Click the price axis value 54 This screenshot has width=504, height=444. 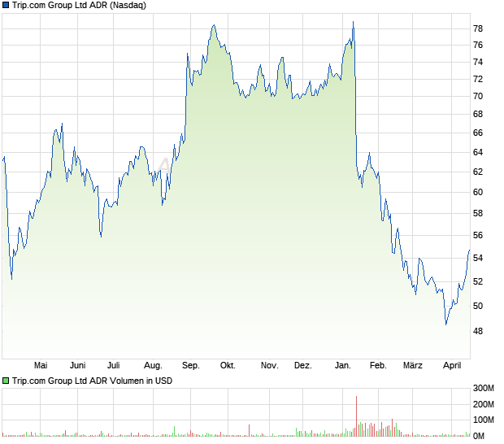[478, 258]
